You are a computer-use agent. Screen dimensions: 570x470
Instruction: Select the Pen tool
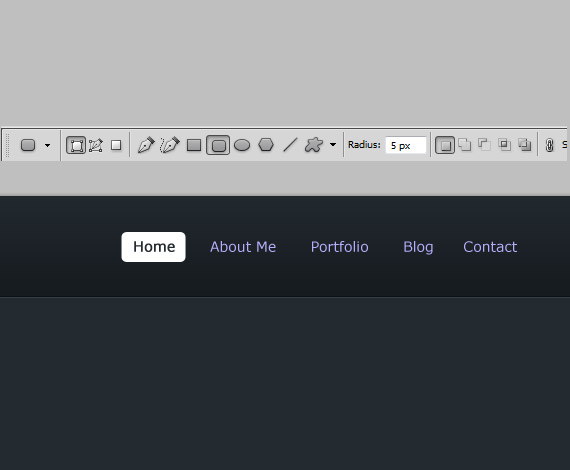click(x=146, y=145)
